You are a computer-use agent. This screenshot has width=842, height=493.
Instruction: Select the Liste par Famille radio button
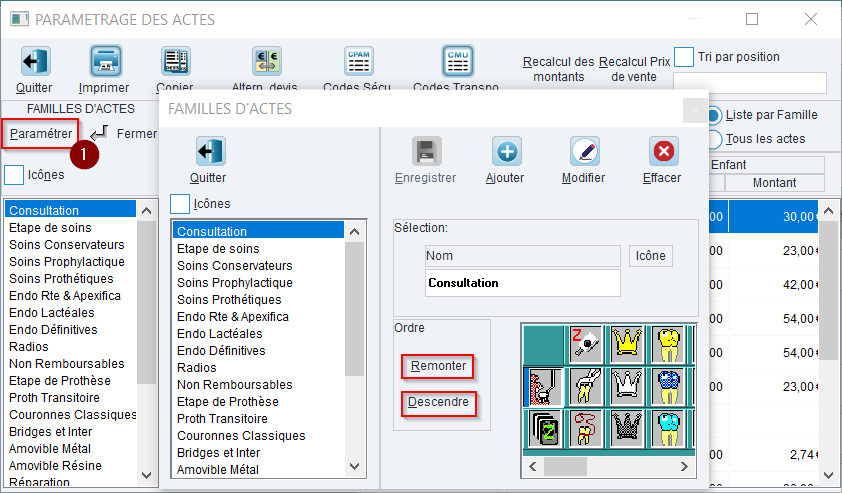pos(714,115)
